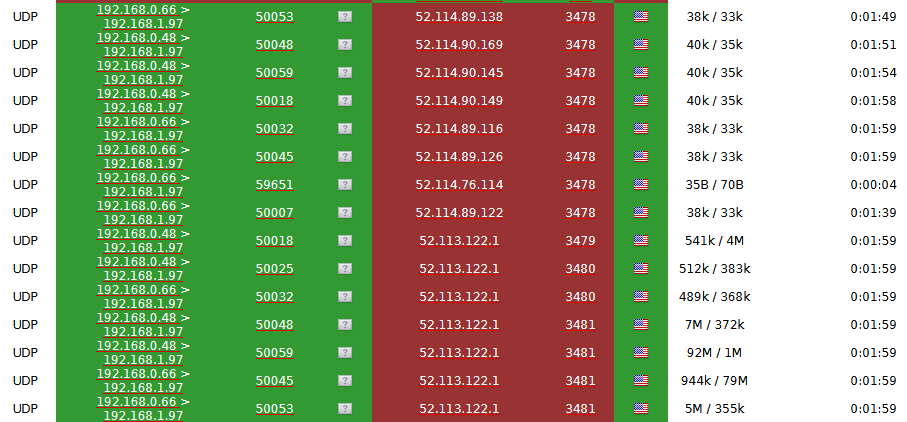907x422 pixels.
Task: Click the question mark icon in 92M / 1M row
Action: coord(345,353)
